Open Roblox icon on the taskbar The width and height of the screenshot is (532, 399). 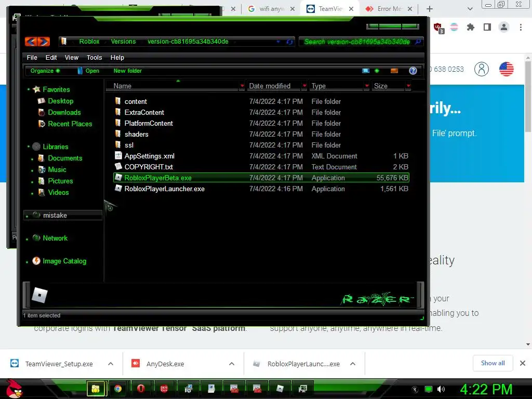click(280, 389)
